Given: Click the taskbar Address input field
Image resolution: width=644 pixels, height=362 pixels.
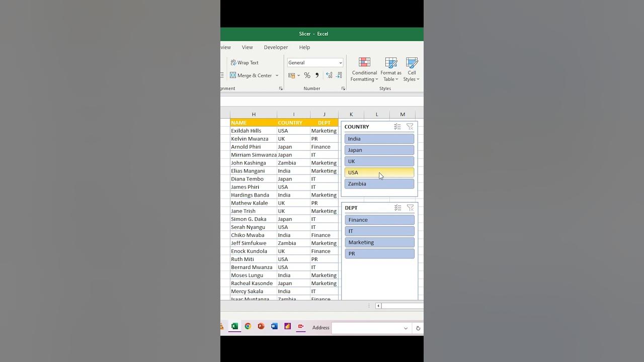Looking at the screenshot, I should (370, 328).
